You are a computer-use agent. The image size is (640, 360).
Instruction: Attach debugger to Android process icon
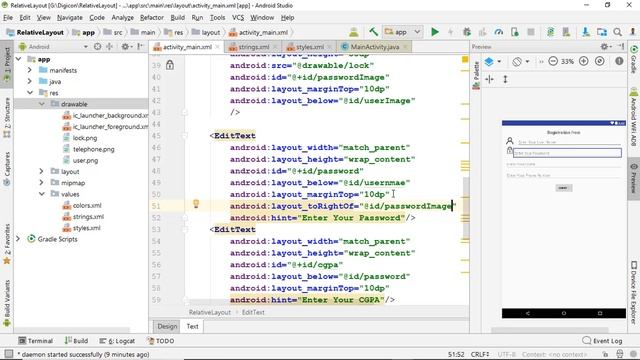[x=515, y=32]
